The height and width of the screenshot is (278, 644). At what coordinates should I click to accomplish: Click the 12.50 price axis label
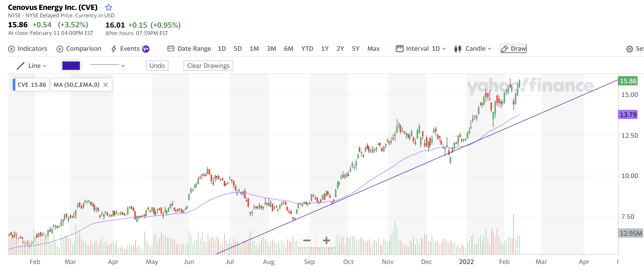(629, 136)
